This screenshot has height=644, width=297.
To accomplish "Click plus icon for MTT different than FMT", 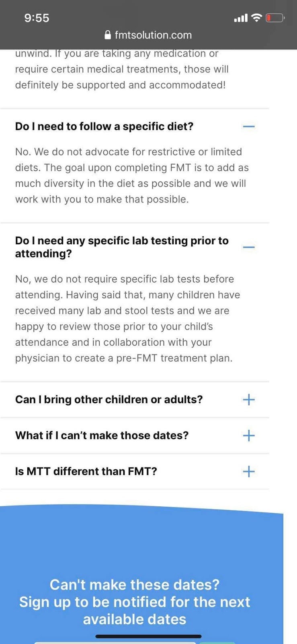I will click(x=249, y=471).
